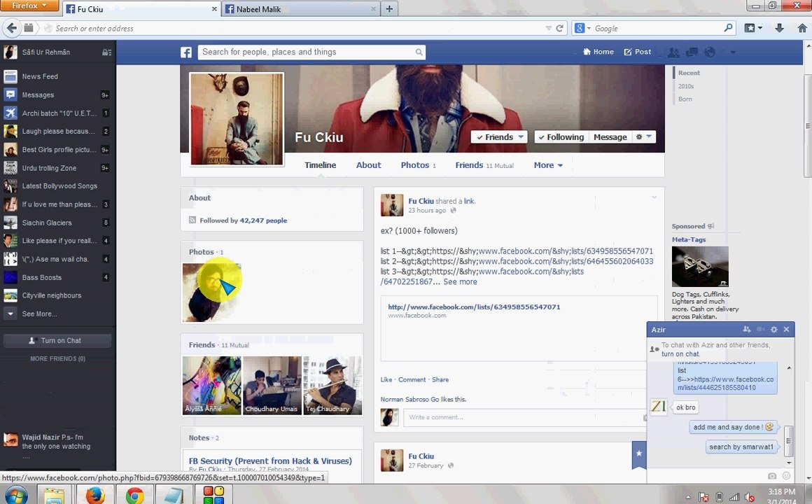This screenshot has width=812, height=504.
Task: Click the Message button
Action: coord(610,136)
